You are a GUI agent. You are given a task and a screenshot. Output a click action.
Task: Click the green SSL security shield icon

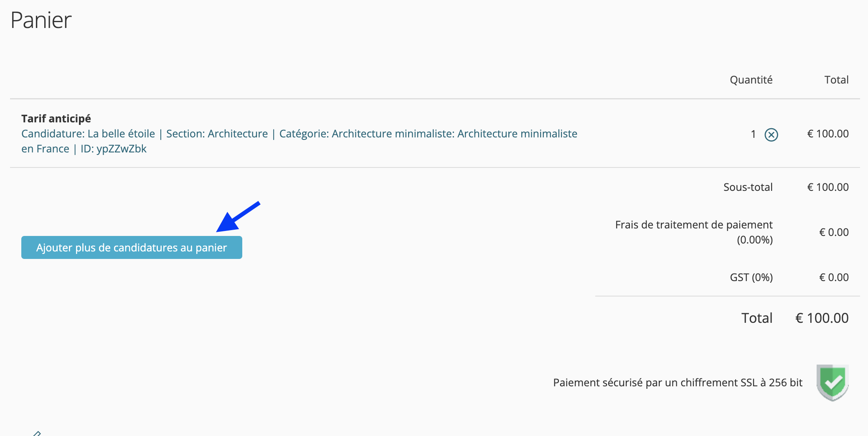(x=832, y=383)
